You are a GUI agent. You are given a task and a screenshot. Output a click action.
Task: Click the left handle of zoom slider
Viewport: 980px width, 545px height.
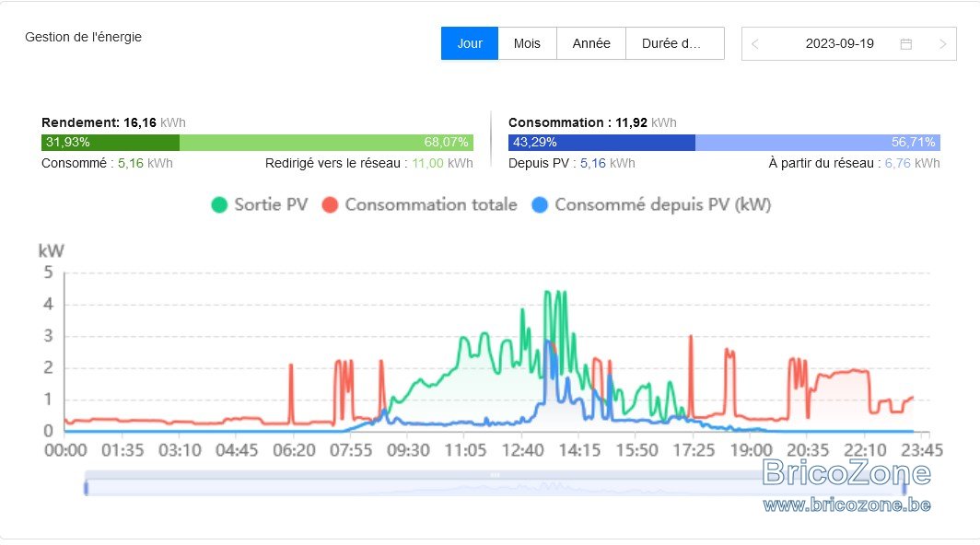(87, 488)
